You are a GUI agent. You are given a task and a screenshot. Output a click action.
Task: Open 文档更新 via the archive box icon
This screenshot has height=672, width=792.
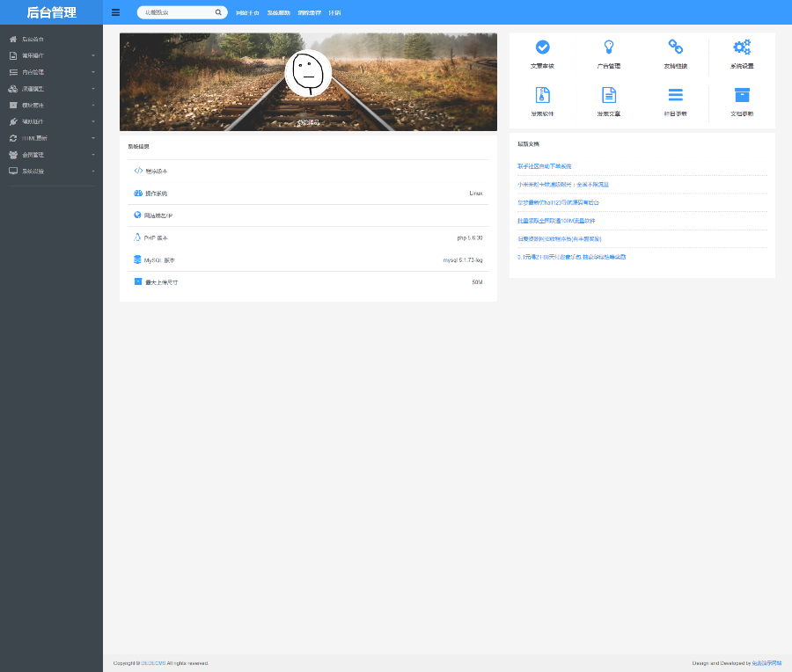pyautogui.click(x=742, y=95)
